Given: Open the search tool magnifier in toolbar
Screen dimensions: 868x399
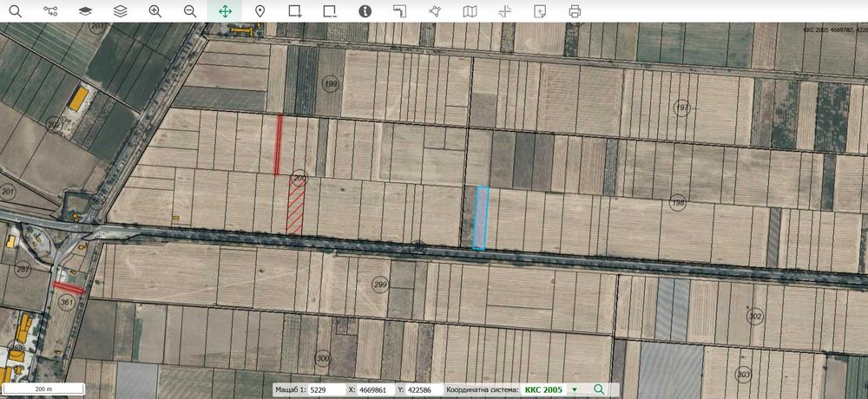Looking at the screenshot, I should tap(16, 11).
